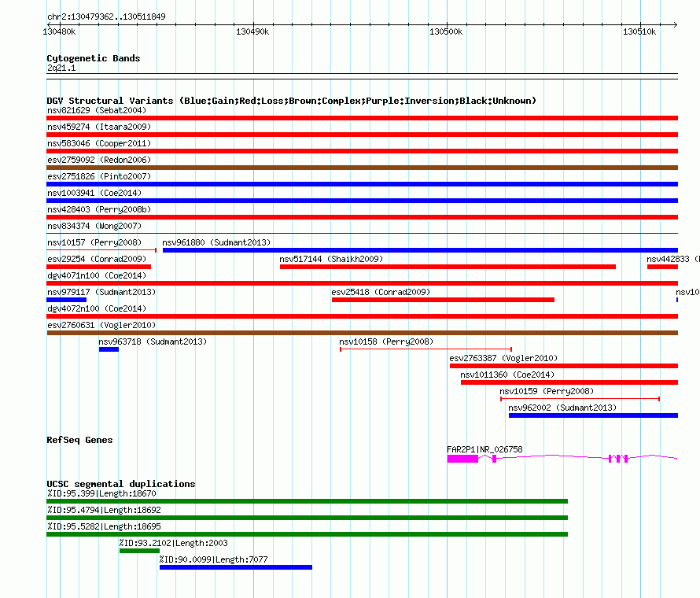Click the esv2763387 (Vogler2010) label
Image resolution: width=700 pixels, height=598 pixels.
point(503,358)
